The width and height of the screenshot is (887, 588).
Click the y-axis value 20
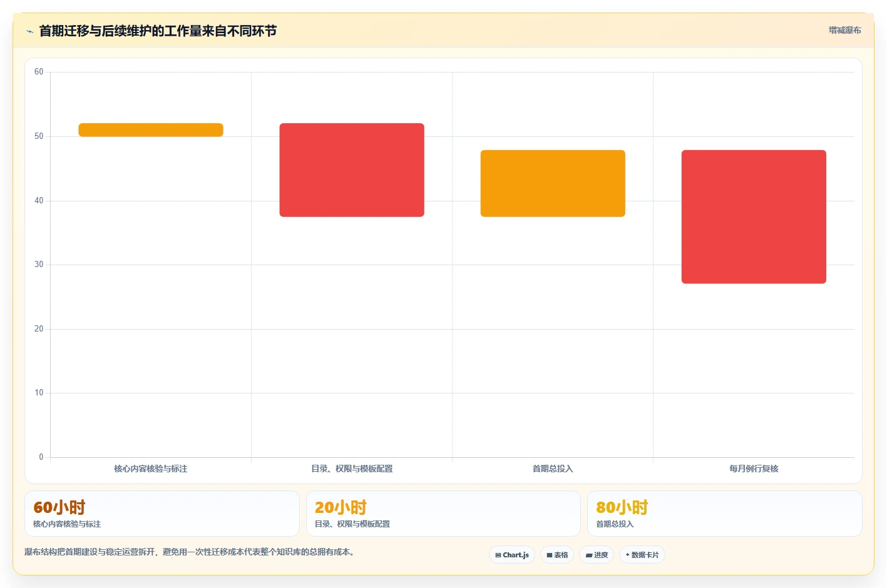click(x=39, y=329)
